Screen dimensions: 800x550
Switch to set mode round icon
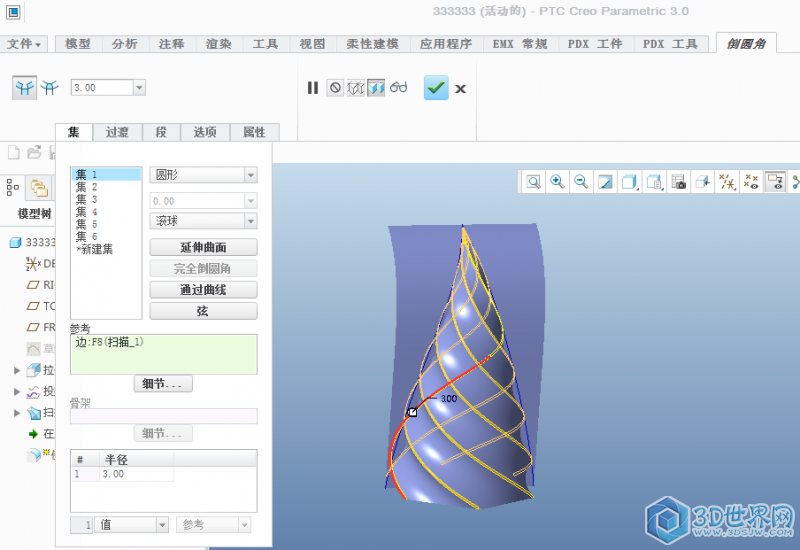tap(24, 88)
